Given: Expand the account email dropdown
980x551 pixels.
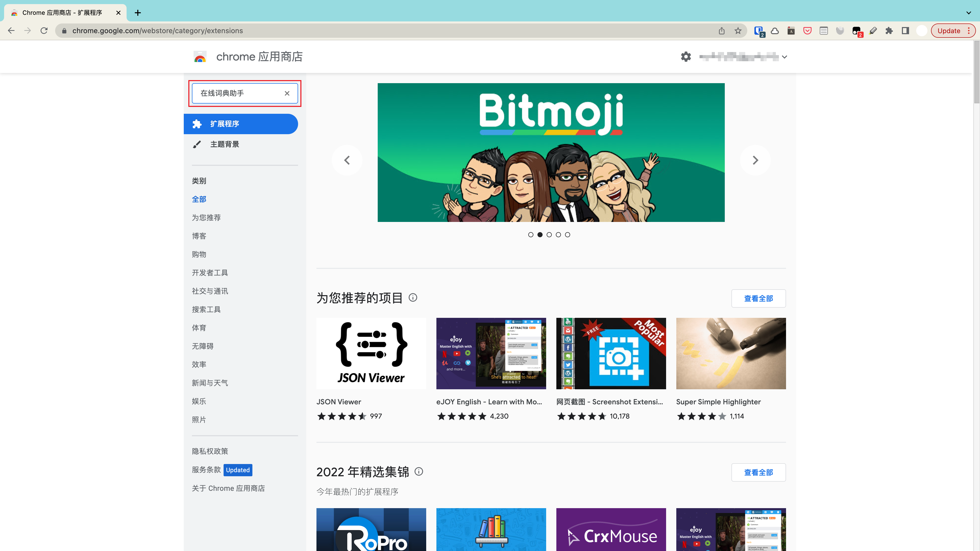Looking at the screenshot, I should click(785, 57).
